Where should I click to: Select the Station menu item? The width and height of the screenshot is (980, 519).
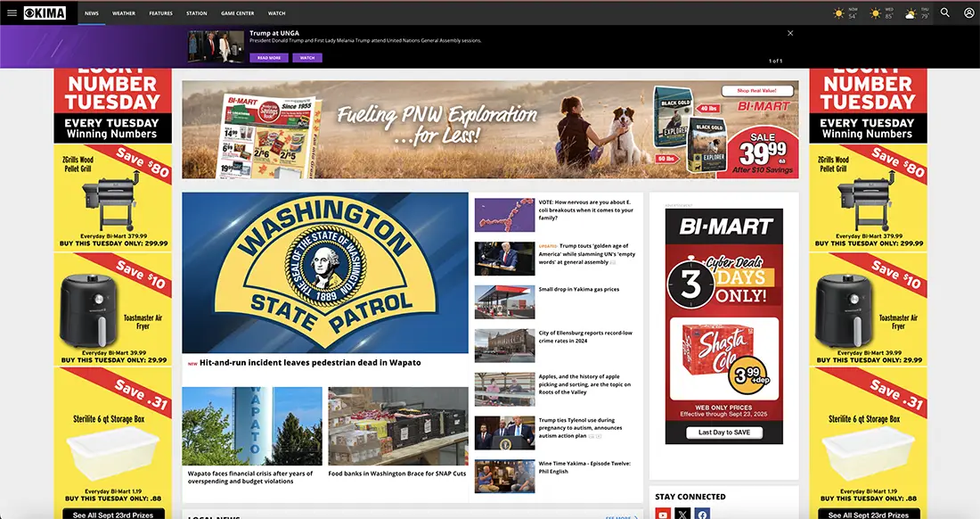pyautogui.click(x=196, y=13)
